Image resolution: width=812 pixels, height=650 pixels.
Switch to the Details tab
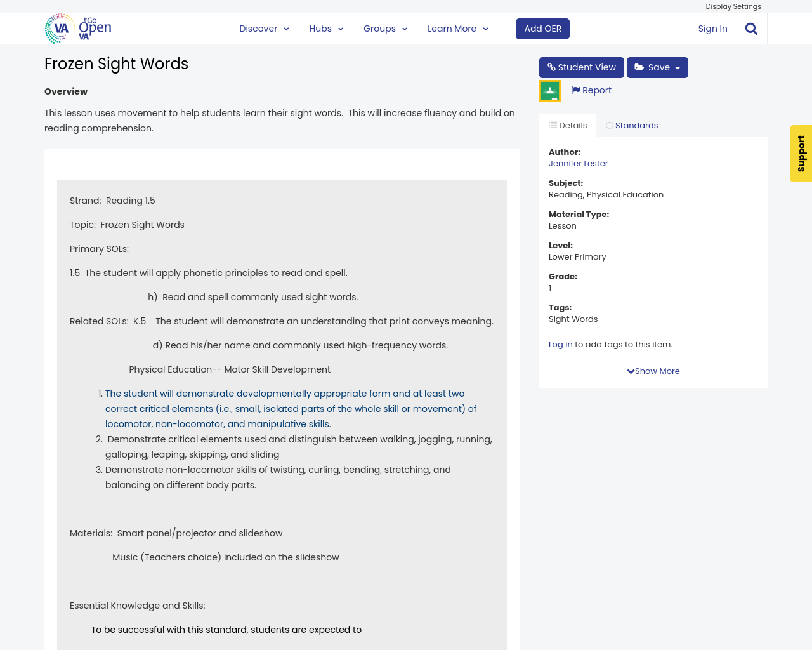tap(568, 124)
